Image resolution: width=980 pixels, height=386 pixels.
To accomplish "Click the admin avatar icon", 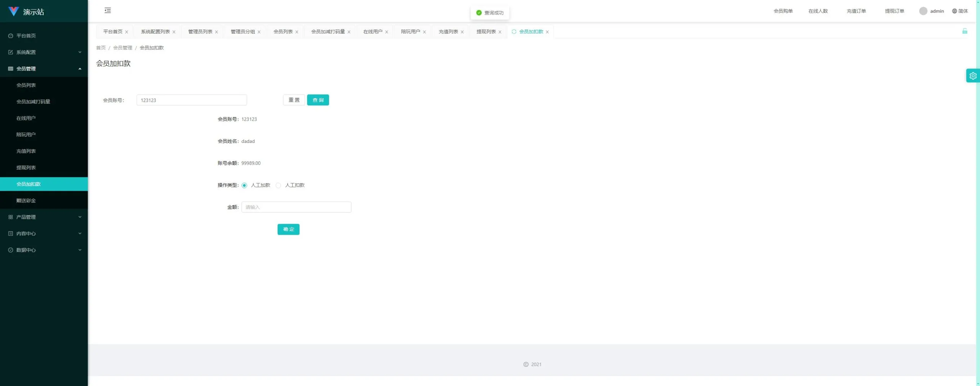I will 923,11.
